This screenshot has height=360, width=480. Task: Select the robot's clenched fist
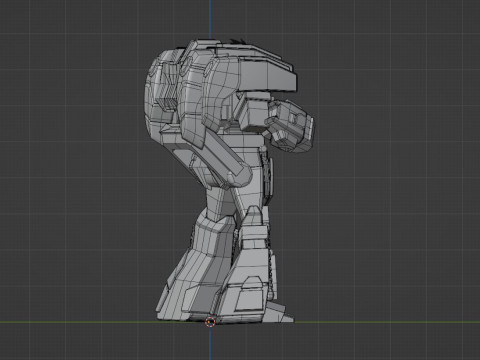coord(290,127)
